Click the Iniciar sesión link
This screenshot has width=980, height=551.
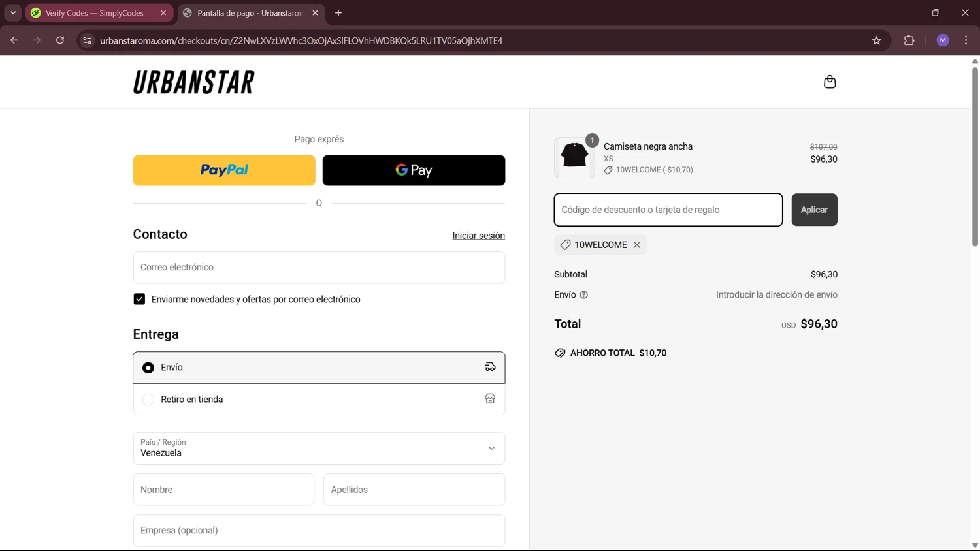[x=478, y=236]
